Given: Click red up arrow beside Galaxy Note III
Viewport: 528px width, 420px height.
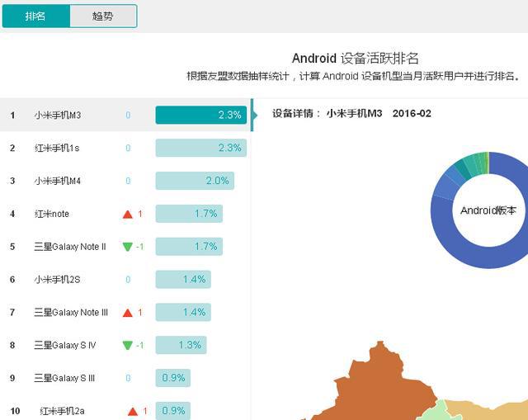Looking at the screenshot, I should (128, 313).
